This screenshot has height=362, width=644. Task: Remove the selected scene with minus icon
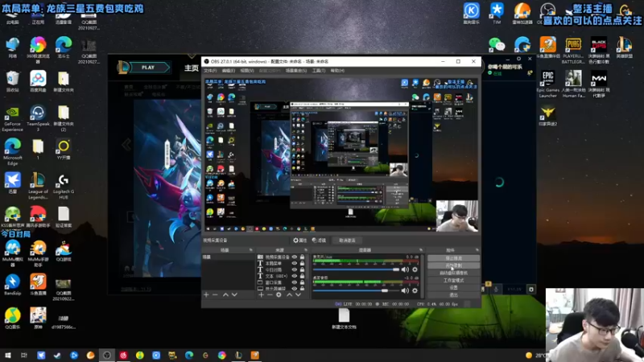tap(215, 294)
